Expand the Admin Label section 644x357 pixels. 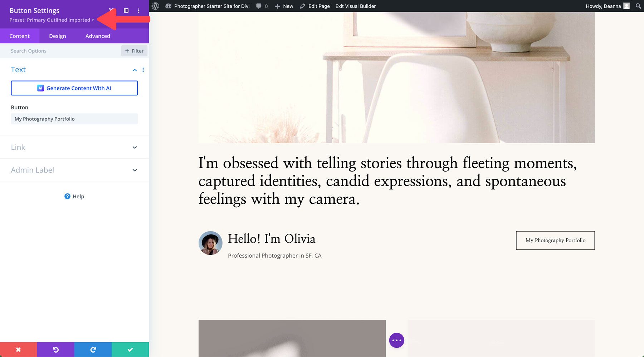pos(74,170)
